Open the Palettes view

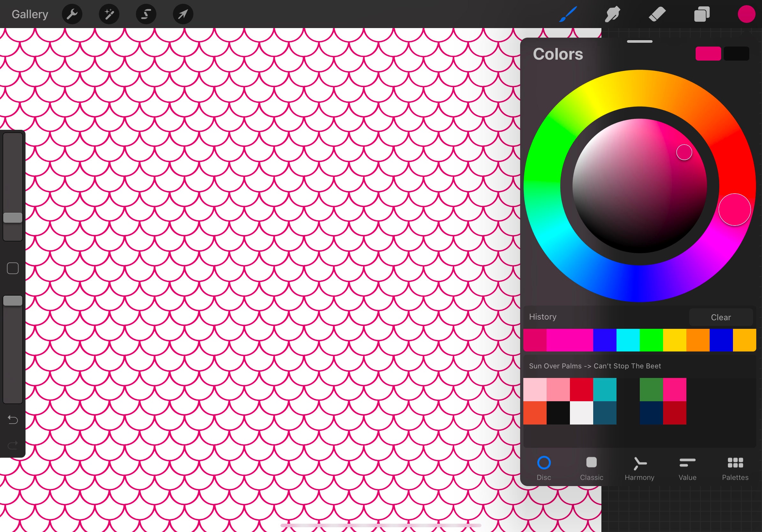point(736,468)
